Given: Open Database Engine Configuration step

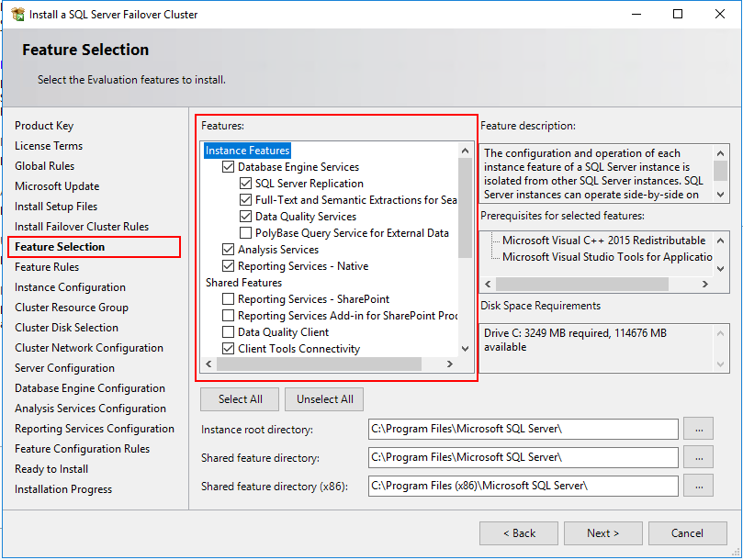Looking at the screenshot, I should [x=90, y=388].
